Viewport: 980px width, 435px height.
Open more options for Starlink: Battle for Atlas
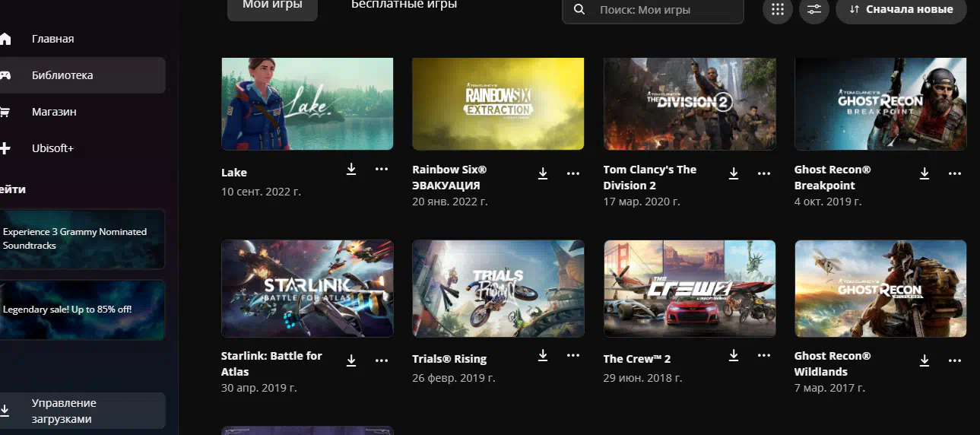tap(382, 360)
